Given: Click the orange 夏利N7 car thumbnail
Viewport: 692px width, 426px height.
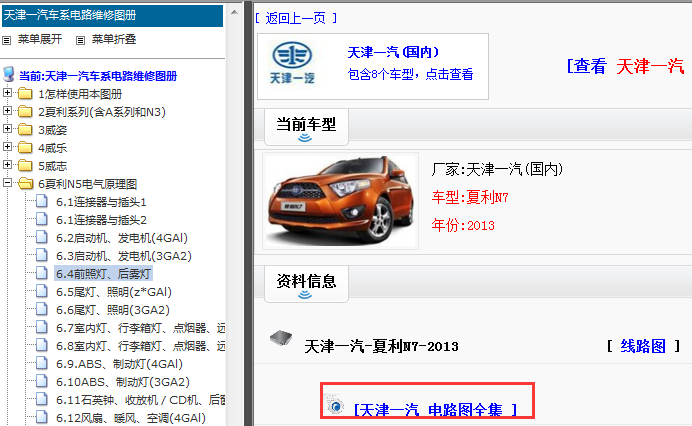Looking at the screenshot, I should (340, 201).
